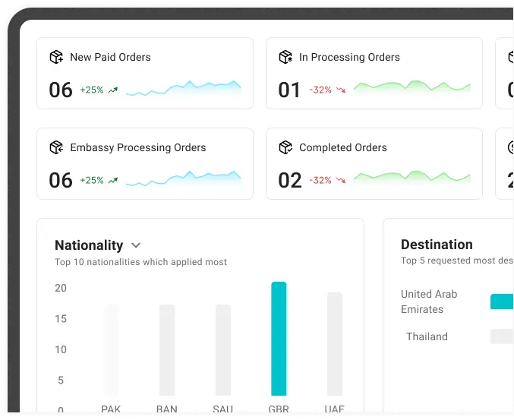This screenshot has width=514, height=420.
Task: Click the BAN bar in Nationality chart
Action: click(167, 349)
